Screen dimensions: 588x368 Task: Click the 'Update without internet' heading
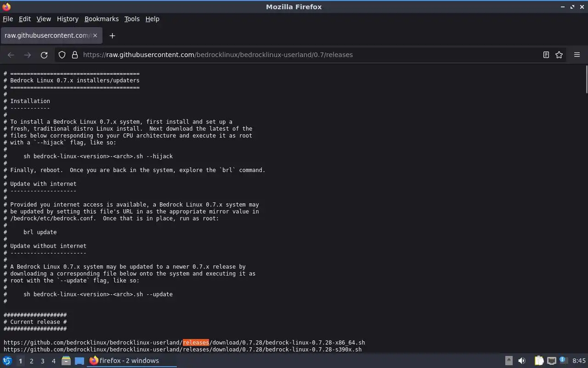click(x=48, y=246)
